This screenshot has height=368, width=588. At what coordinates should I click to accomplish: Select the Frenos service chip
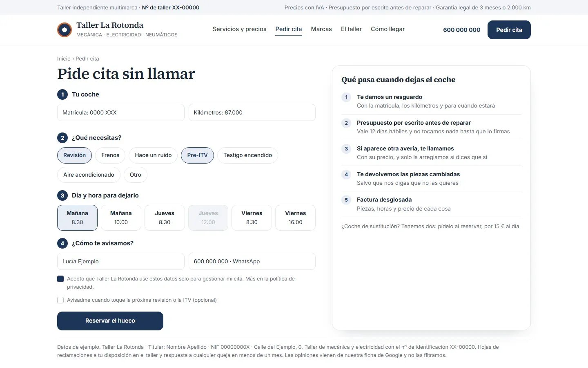coord(110,155)
